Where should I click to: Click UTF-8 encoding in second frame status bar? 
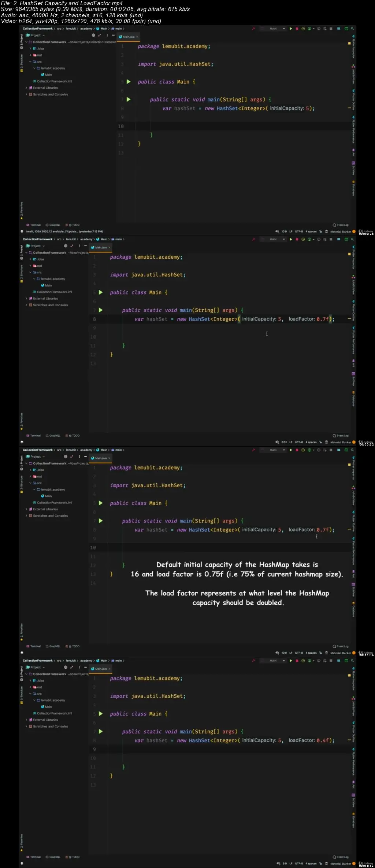coord(299,442)
